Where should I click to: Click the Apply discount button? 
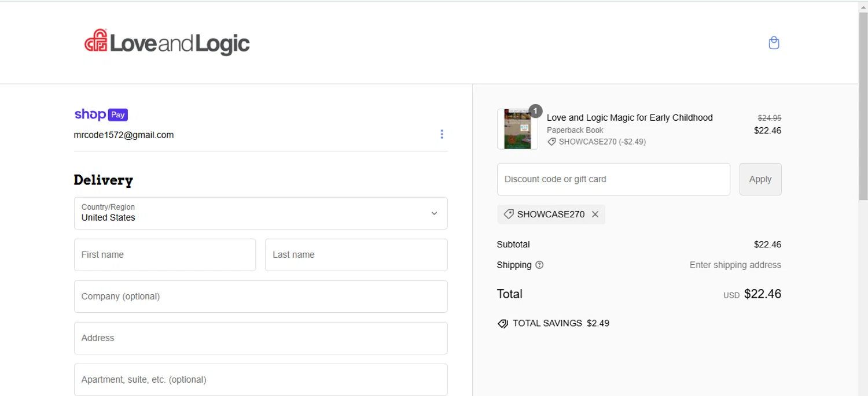[760, 179]
